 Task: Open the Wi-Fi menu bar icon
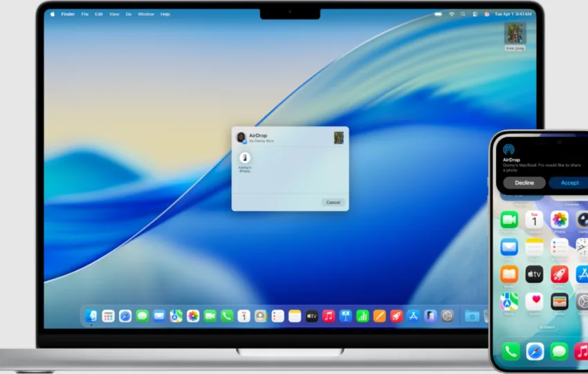(x=452, y=14)
